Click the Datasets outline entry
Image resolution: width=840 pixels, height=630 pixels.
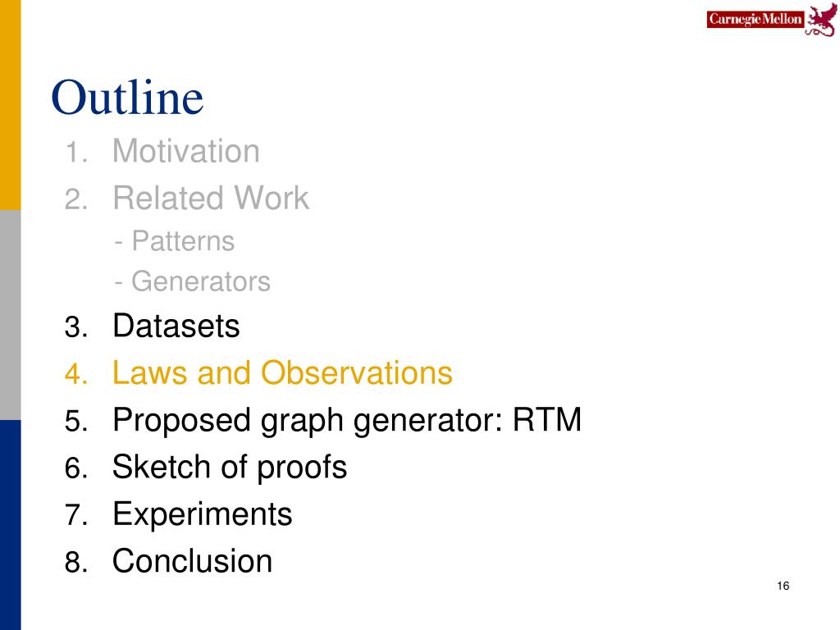point(176,326)
